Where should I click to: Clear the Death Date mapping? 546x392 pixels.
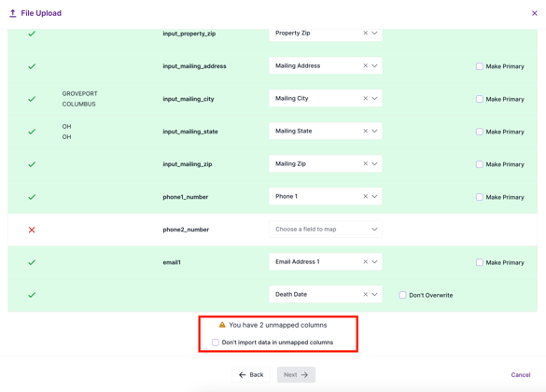pyautogui.click(x=365, y=295)
